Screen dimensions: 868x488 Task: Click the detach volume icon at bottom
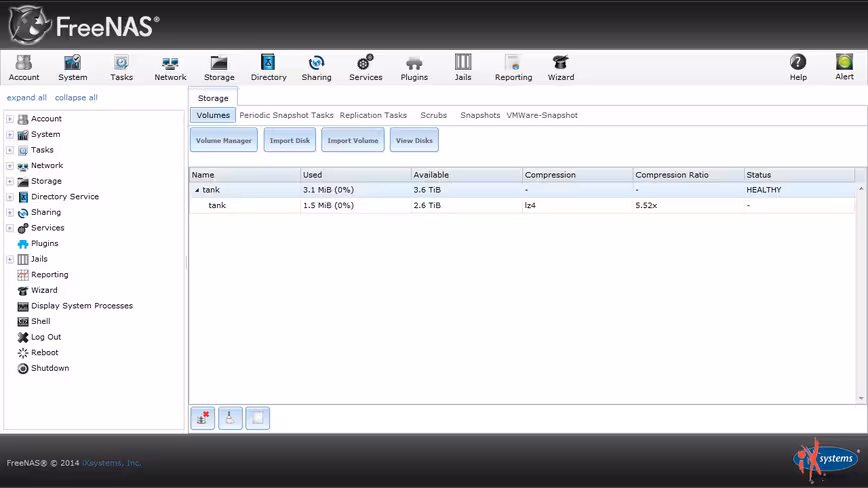point(203,418)
